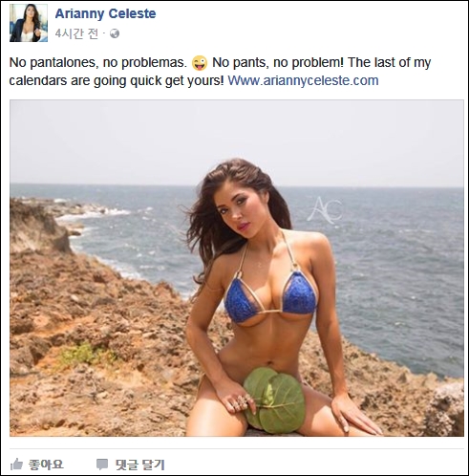Visit the Www.ariannyceleste.com link
469x476 pixels.
[x=303, y=80]
